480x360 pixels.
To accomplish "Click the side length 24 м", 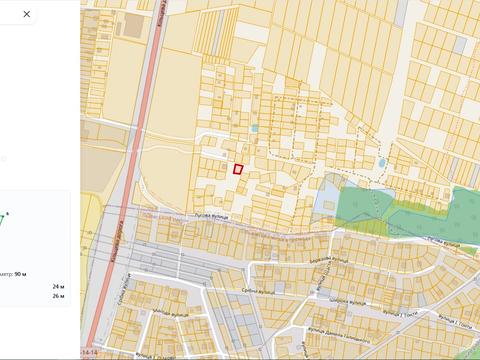I will click(x=58, y=286).
